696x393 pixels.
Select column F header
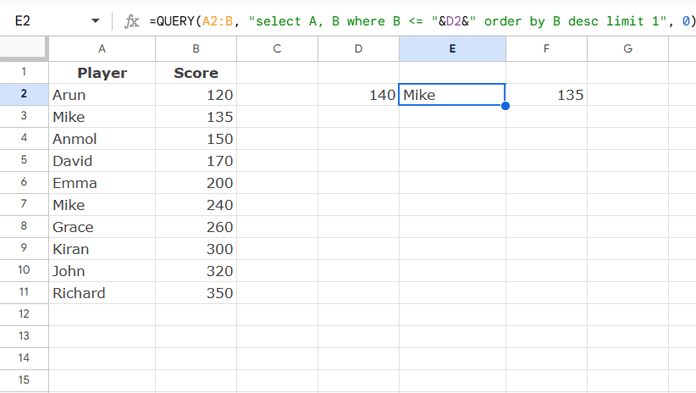pos(546,49)
